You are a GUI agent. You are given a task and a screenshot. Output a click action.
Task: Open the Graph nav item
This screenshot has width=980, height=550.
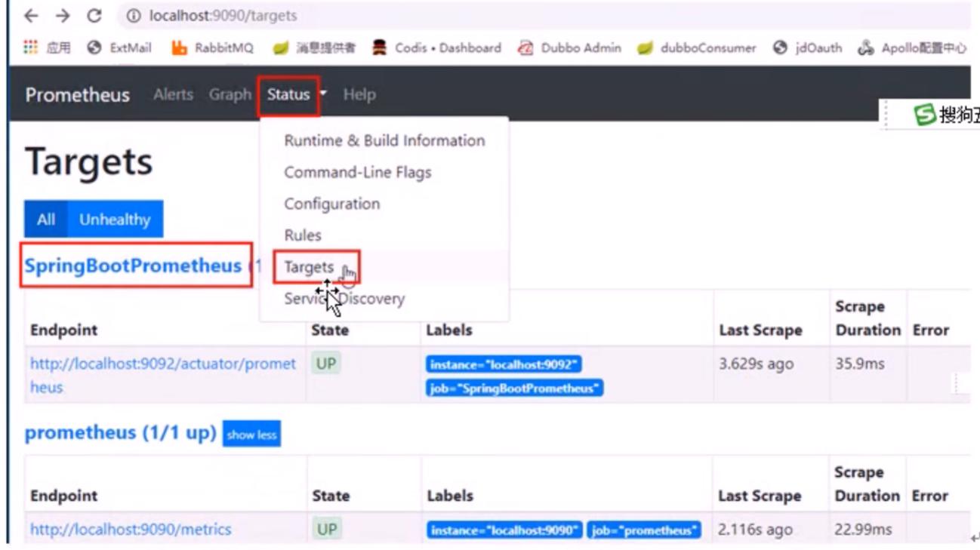(230, 94)
